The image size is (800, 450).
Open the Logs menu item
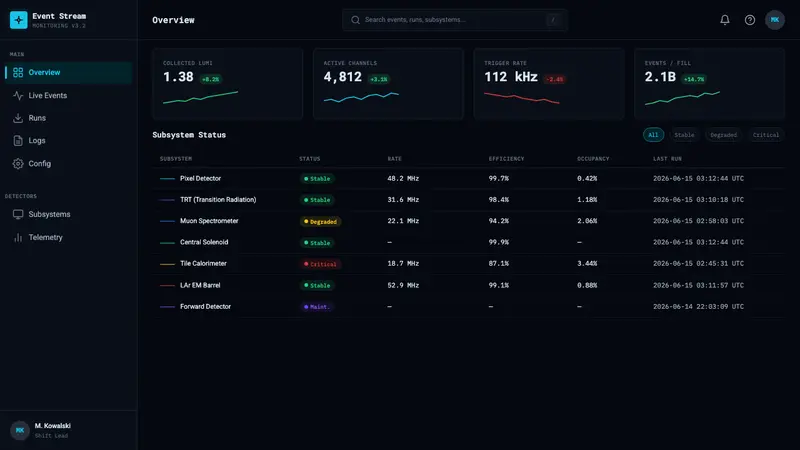point(68,140)
